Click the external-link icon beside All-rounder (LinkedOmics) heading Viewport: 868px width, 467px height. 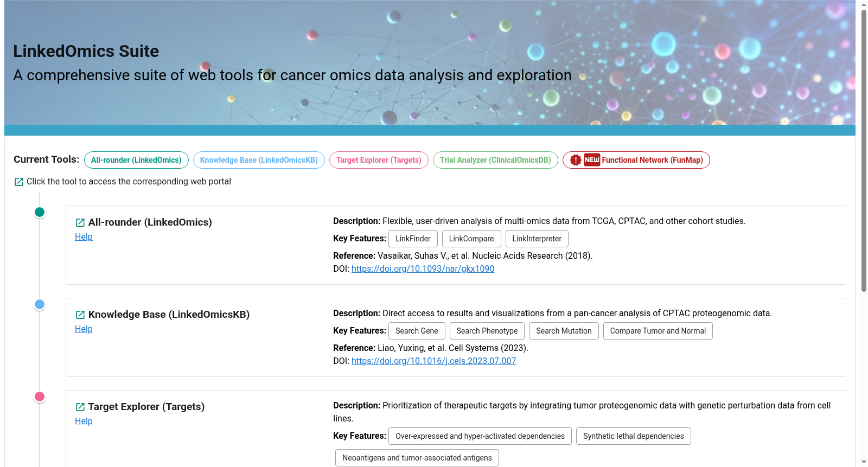point(80,222)
